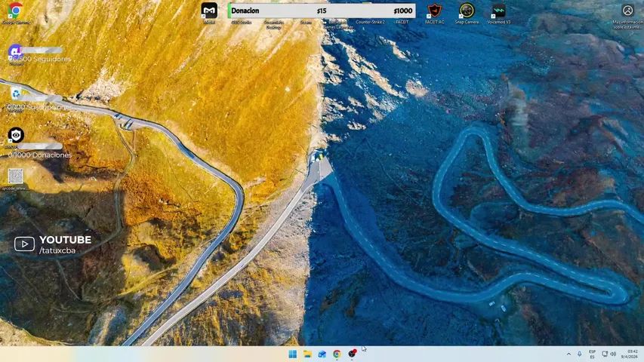Expand the hidden system tray icons
Viewport: 644px width, 362px height.
coord(569,354)
